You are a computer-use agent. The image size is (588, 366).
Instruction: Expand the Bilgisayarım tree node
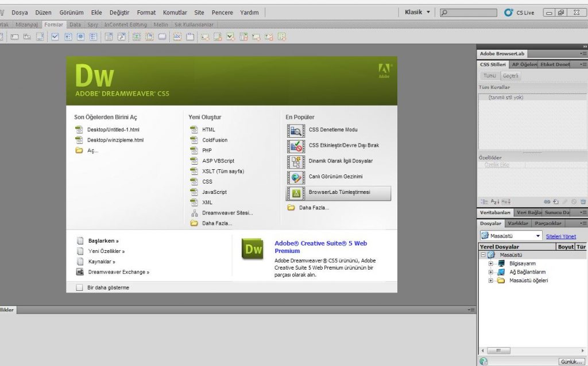pyautogui.click(x=491, y=263)
